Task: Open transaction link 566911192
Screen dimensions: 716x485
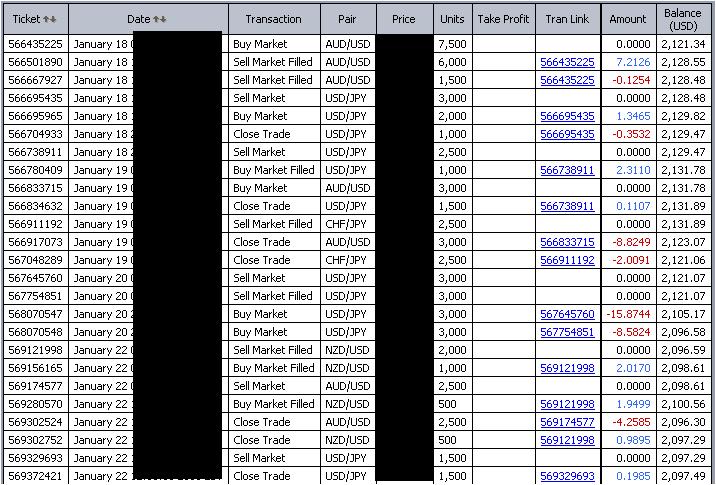Action: click(x=567, y=260)
